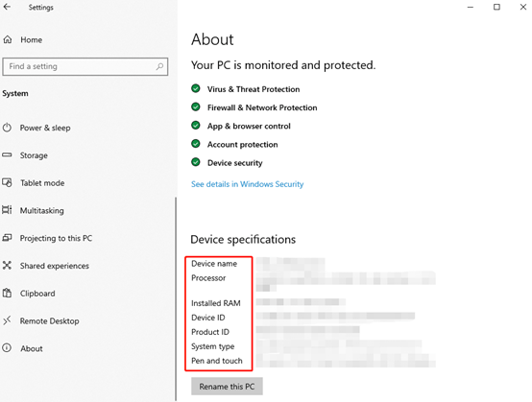The image size is (532, 402).
Task: Select the About info icon
Action: tap(7, 348)
